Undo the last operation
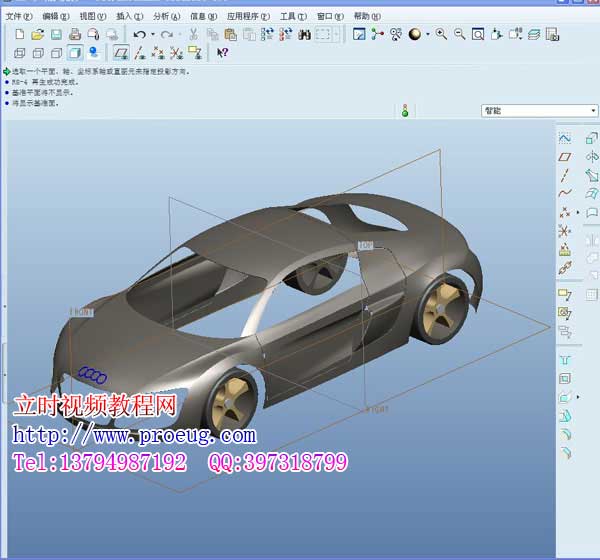This screenshot has width=600, height=560. pyautogui.click(x=139, y=34)
